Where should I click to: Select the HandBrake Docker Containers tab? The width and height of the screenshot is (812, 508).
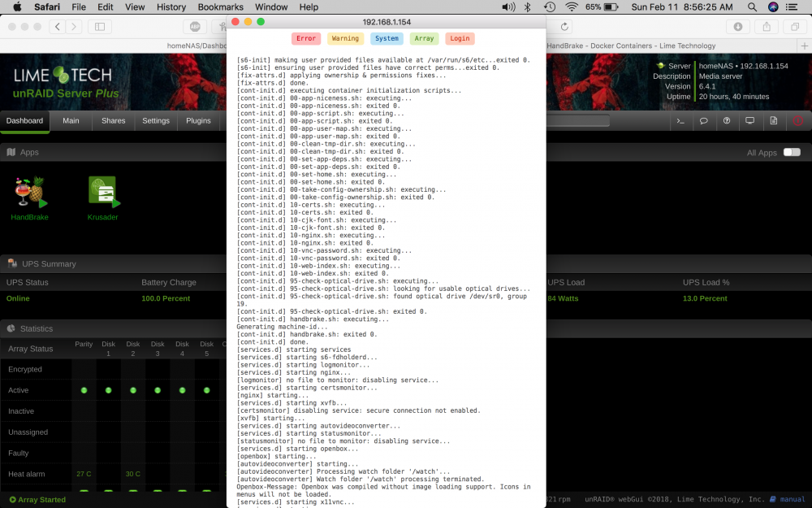click(x=631, y=46)
